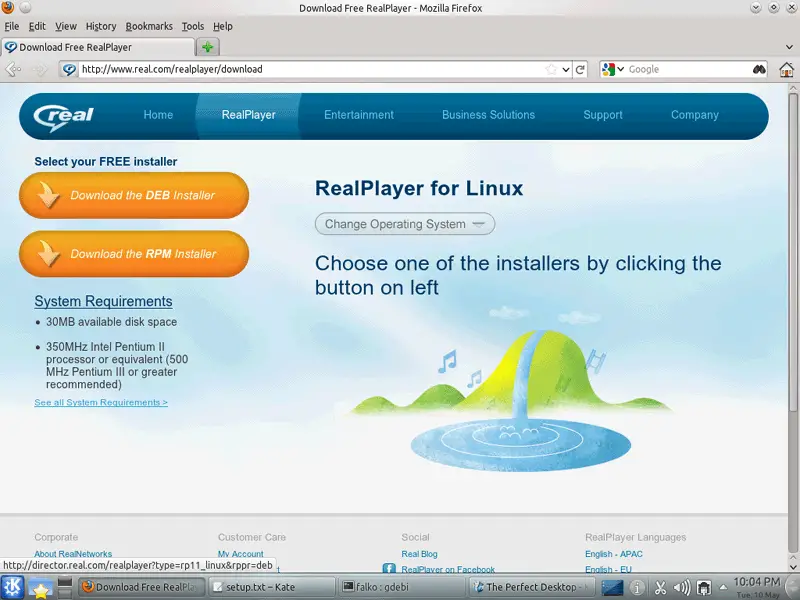
Task: Open the Company navigation item
Action: pyautogui.click(x=694, y=115)
